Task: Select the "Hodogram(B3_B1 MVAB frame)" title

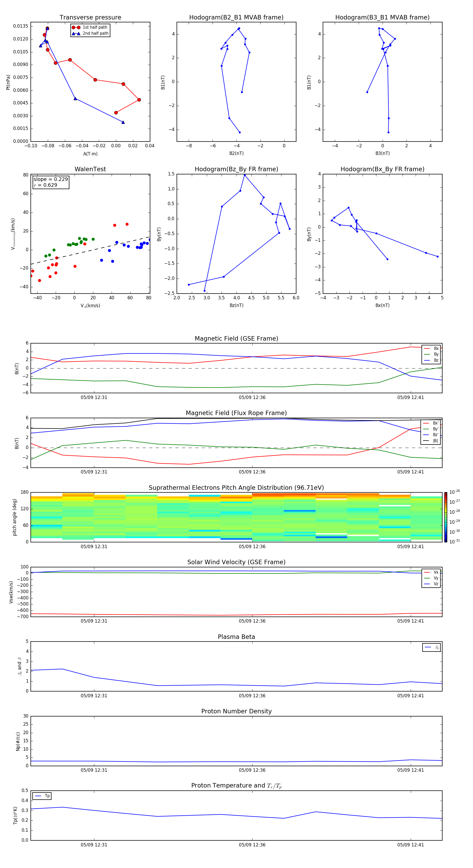Action: click(x=382, y=18)
